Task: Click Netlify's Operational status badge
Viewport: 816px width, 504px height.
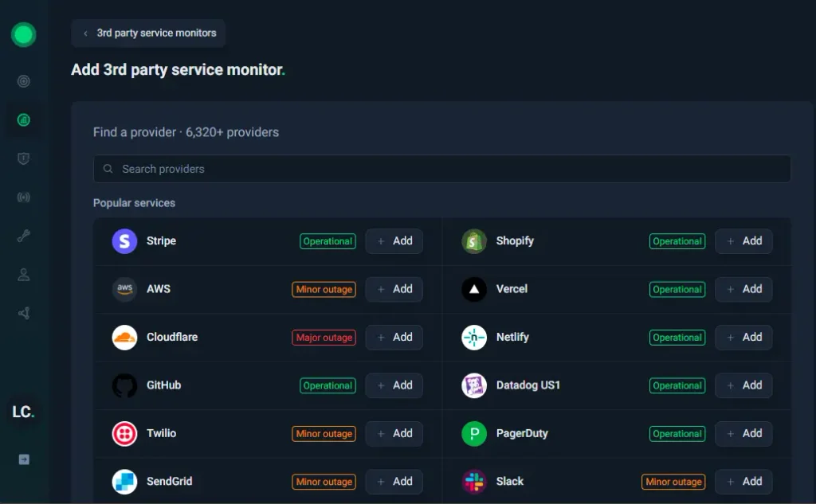Action: click(x=677, y=338)
